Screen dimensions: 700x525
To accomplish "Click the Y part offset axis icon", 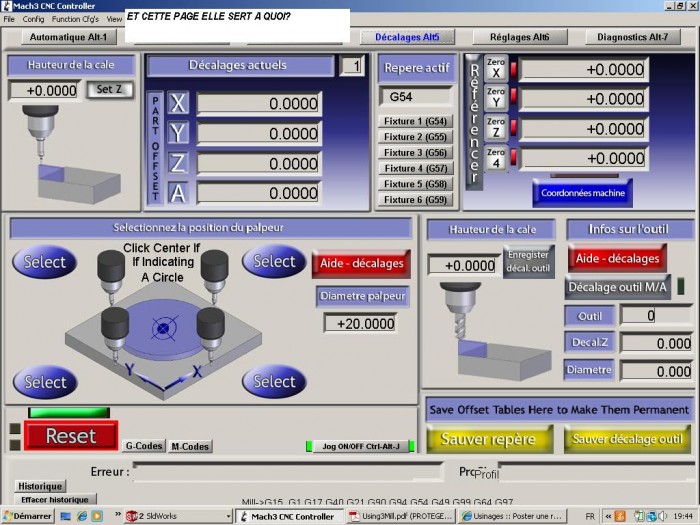I will tap(178, 133).
